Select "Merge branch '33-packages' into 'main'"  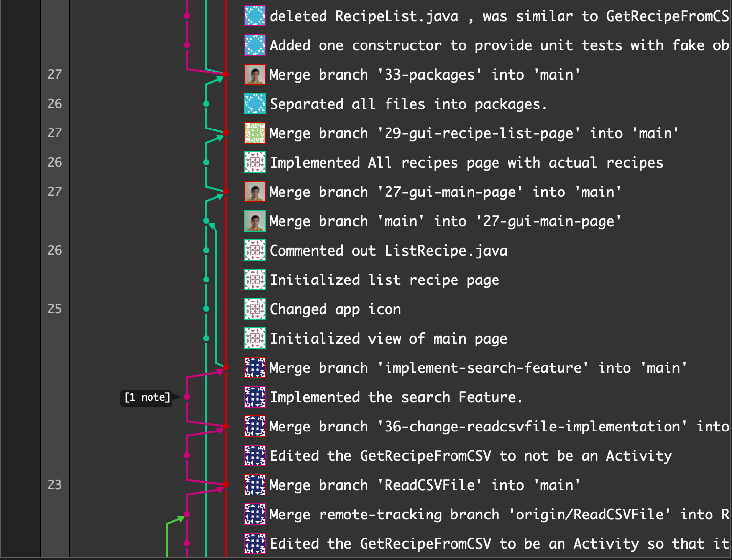pos(425,75)
